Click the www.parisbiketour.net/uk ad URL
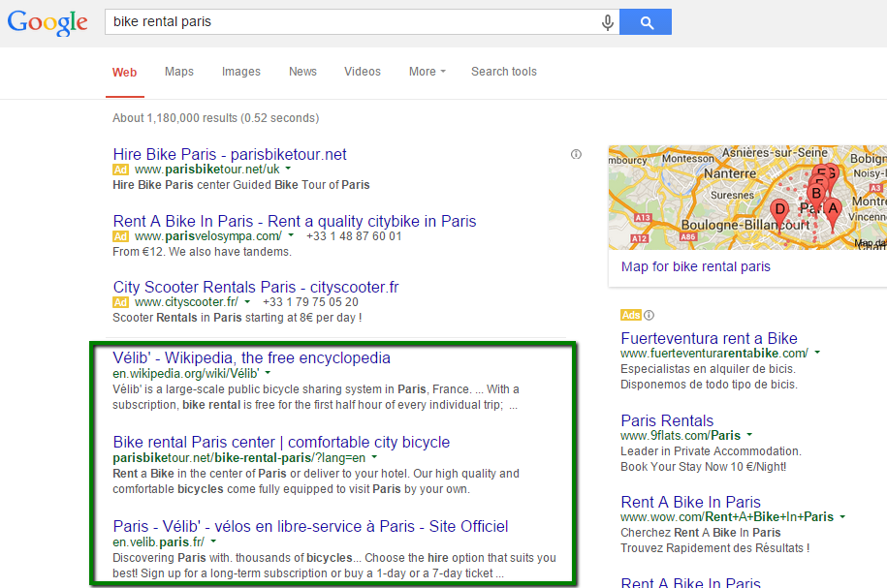 207,170
